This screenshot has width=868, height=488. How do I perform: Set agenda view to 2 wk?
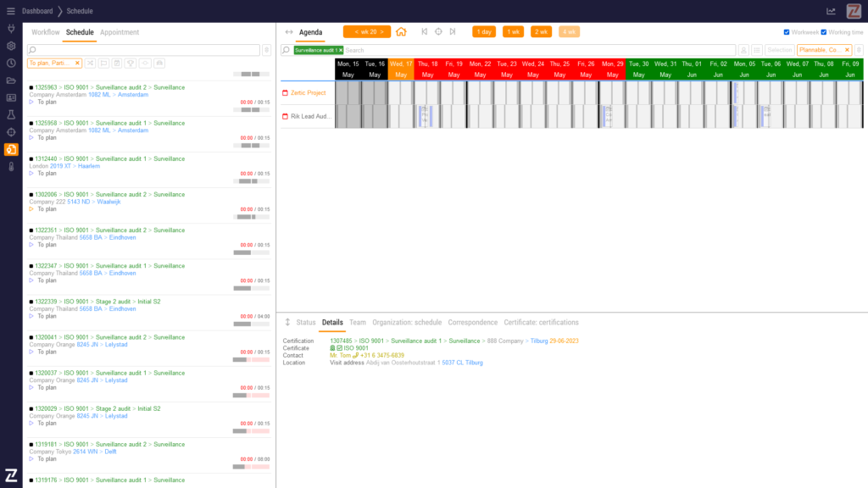tap(541, 32)
